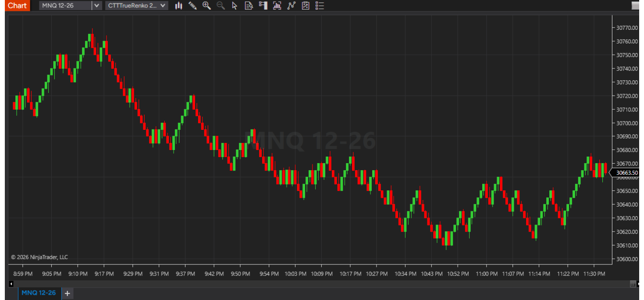The image size is (644, 300).
Task: Click the horizontal scrollbar left arrow
Action: [11, 284]
